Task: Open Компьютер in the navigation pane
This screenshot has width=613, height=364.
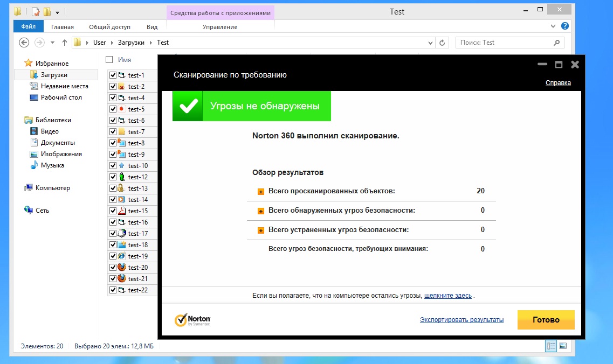Action: [52, 188]
